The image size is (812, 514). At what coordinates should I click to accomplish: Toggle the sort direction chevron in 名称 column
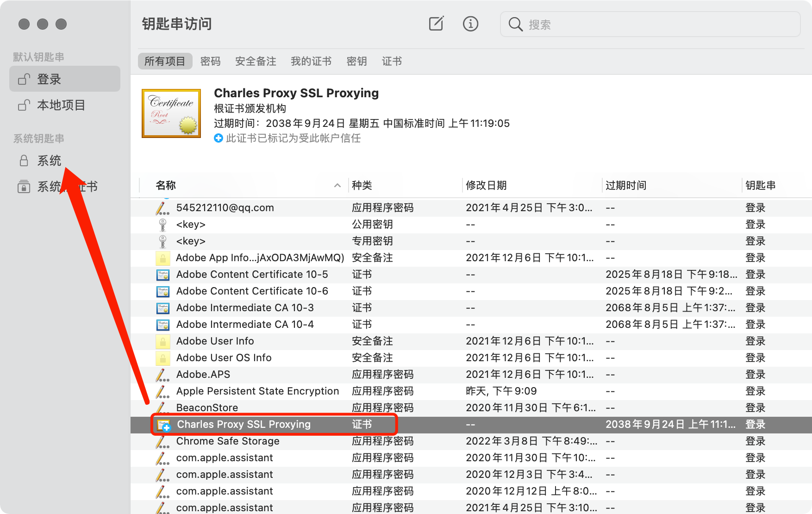(x=337, y=185)
